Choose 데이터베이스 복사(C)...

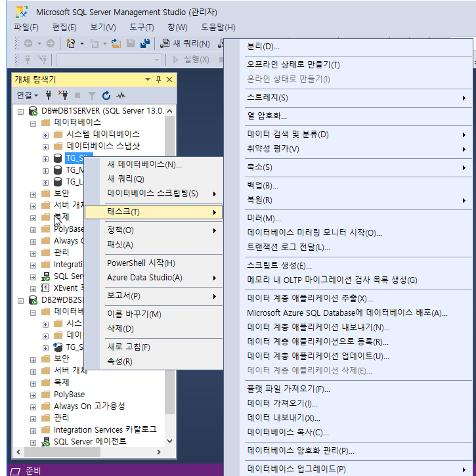[348, 432]
